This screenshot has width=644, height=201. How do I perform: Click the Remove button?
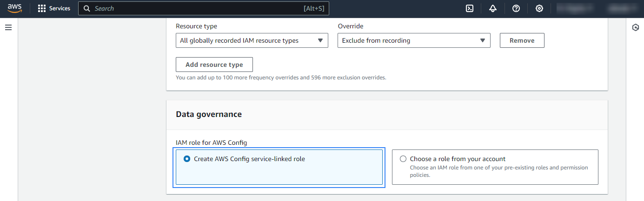point(522,40)
